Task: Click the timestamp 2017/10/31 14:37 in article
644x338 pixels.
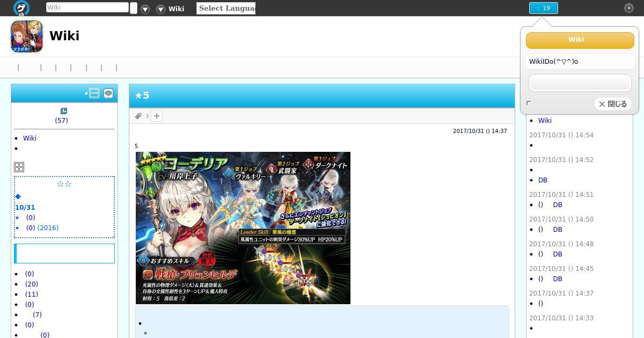Action: pyautogui.click(x=480, y=131)
